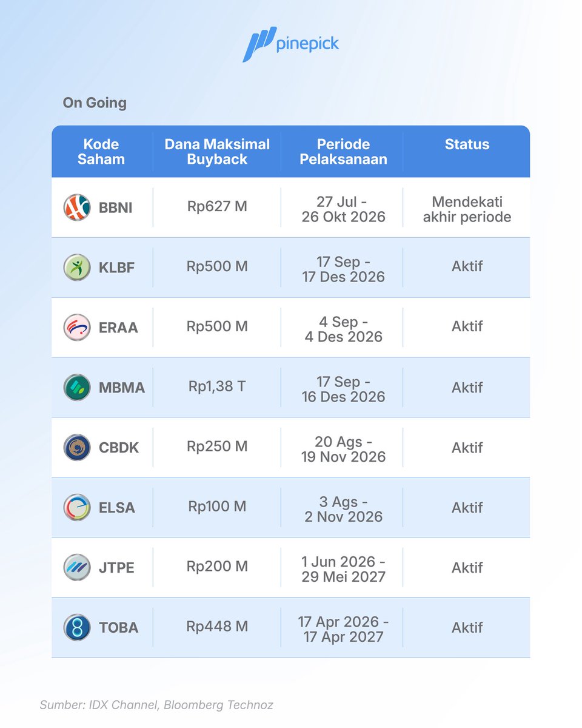Click the 'Kode Saham' column header
The image size is (582, 728).
click(101, 152)
